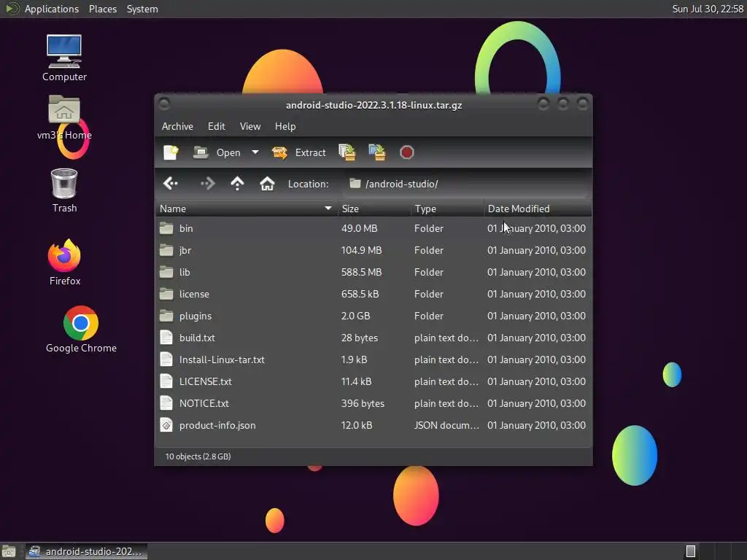Go back with the left arrow icon

tap(171, 183)
